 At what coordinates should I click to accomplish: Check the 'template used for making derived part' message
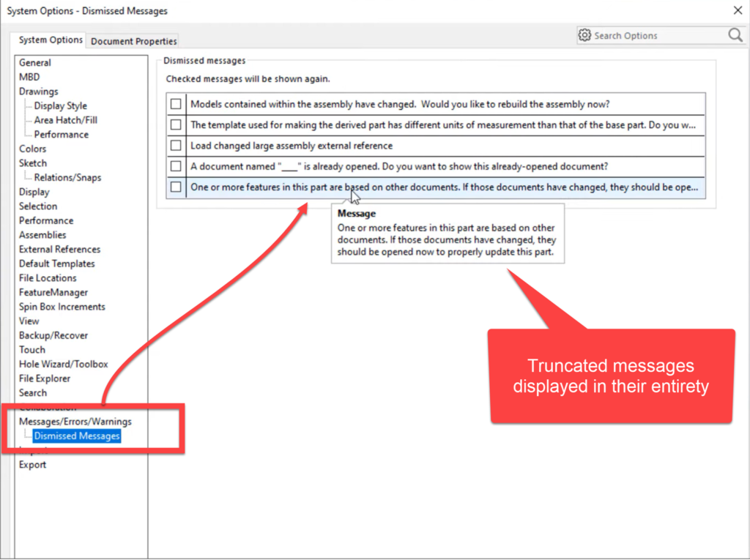pos(176,124)
